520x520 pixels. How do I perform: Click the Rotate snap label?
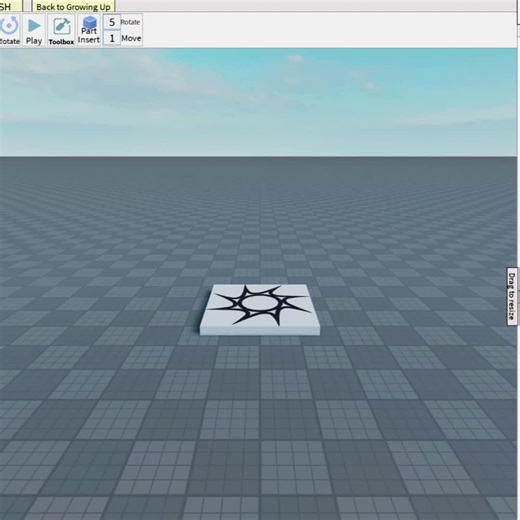[x=130, y=22]
